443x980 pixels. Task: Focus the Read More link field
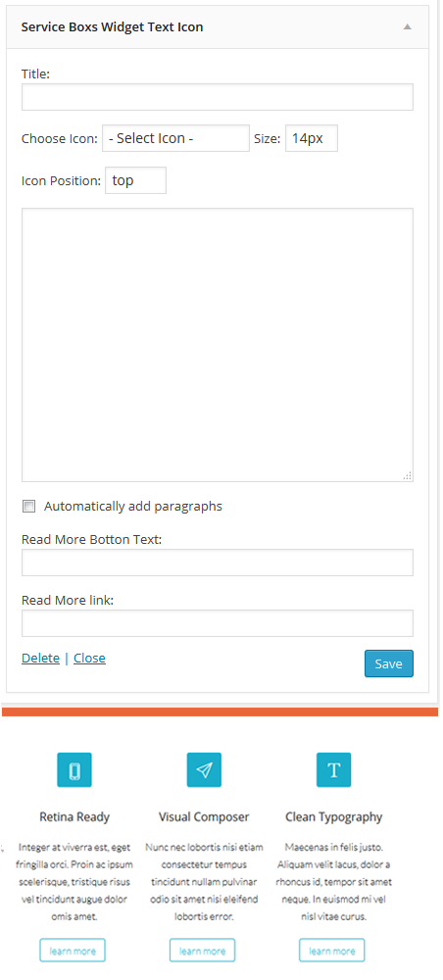click(x=218, y=623)
